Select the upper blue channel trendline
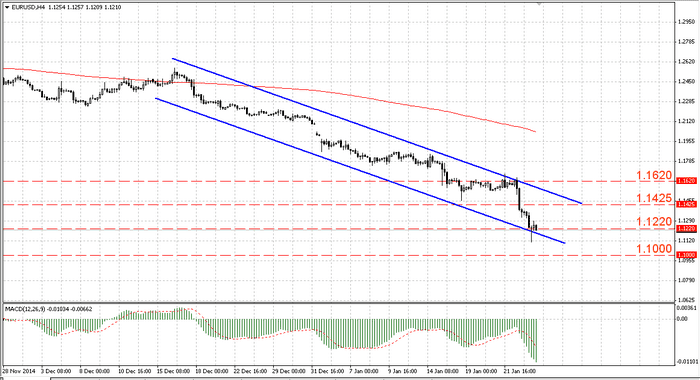 [x=377, y=131]
